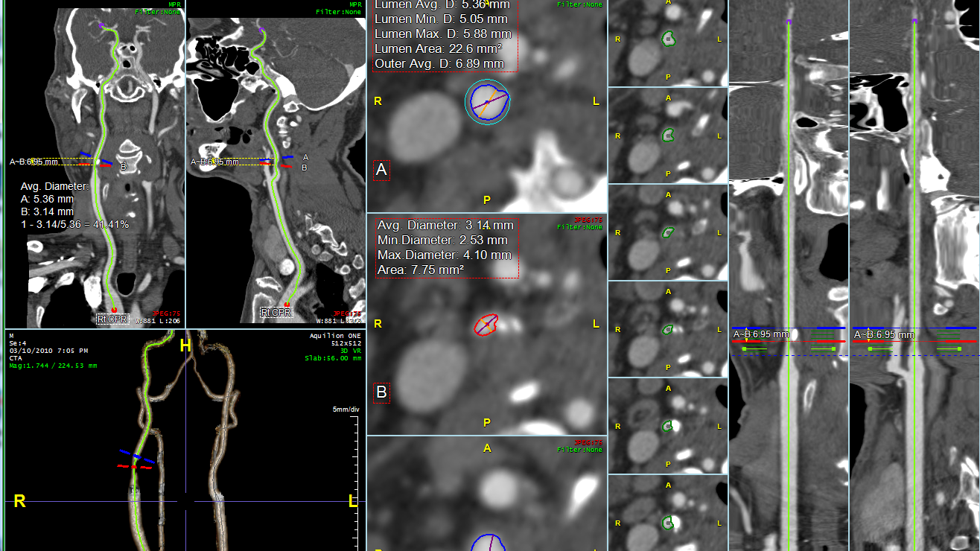Click the red lumen contour in cross-section B
Image resolution: width=980 pixels, height=551 pixels.
486,325
